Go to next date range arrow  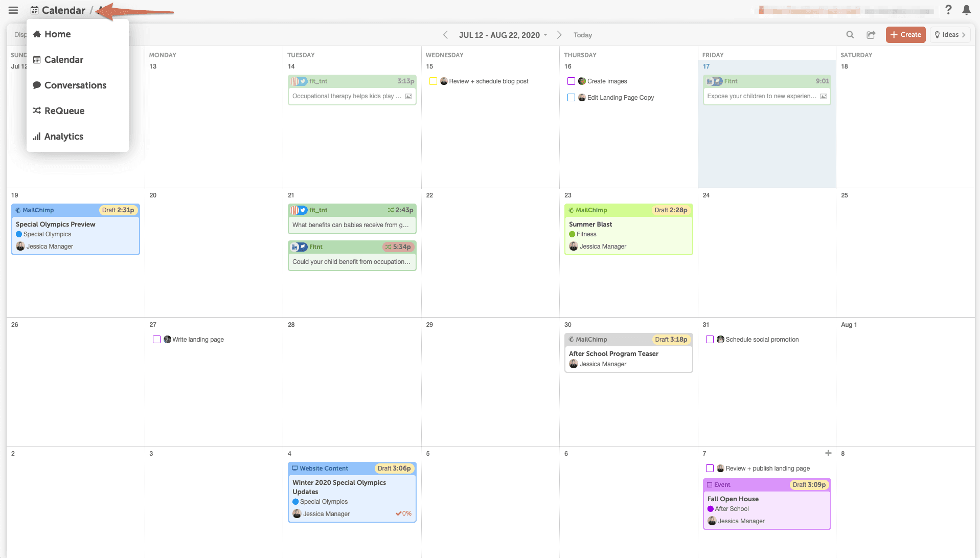click(x=559, y=35)
